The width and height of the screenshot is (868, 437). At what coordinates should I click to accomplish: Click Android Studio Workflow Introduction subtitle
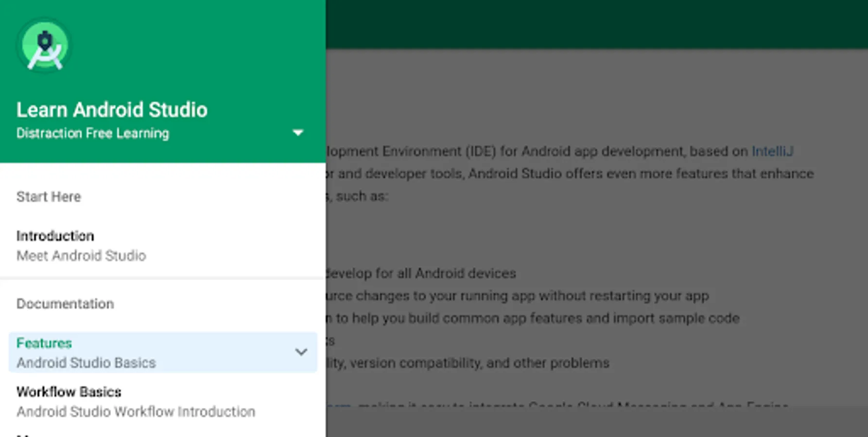(x=136, y=412)
